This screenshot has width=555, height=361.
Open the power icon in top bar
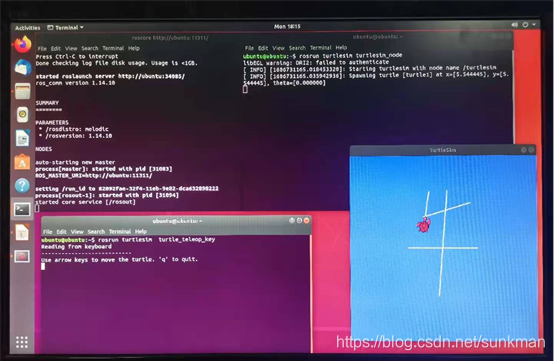point(525,25)
